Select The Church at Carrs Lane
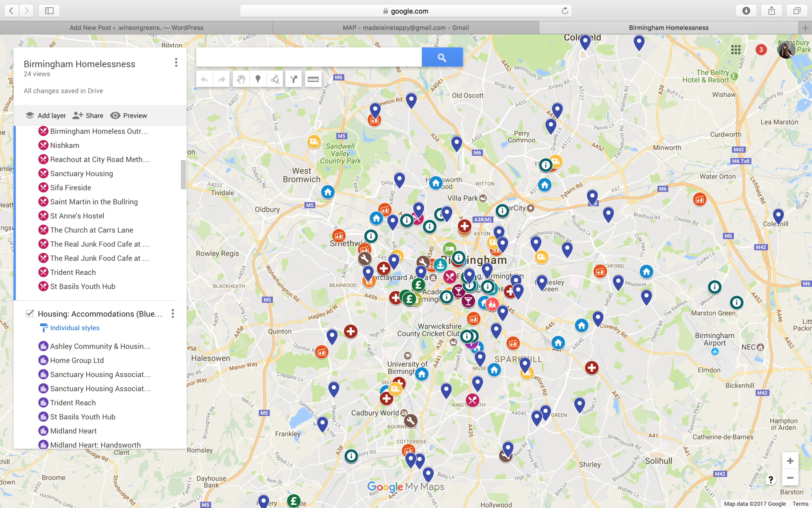Viewport: 812px width, 508px height. click(x=92, y=230)
